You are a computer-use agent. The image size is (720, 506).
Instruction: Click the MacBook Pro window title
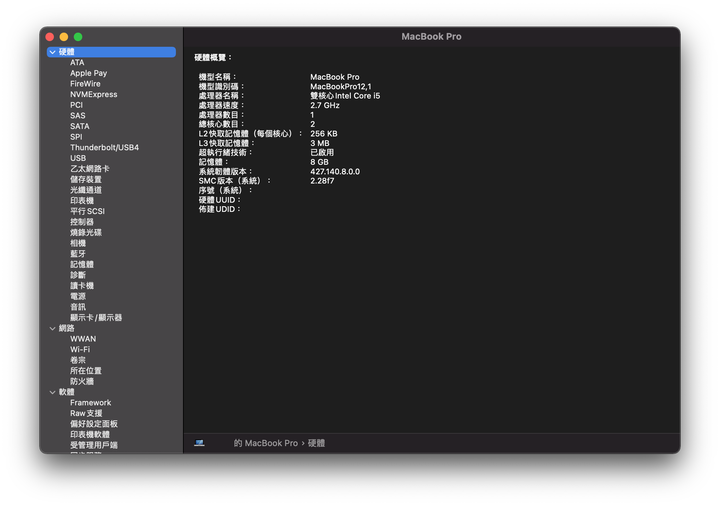(x=431, y=37)
